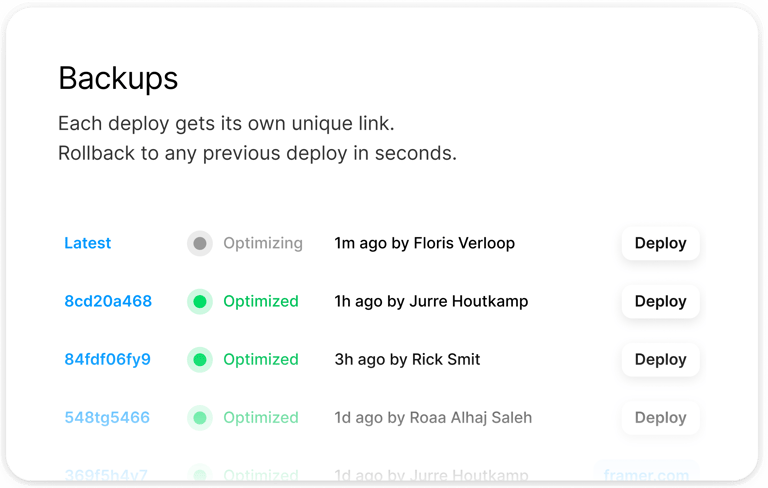Deploy the Latest backup
768x488 pixels.
pyautogui.click(x=660, y=243)
